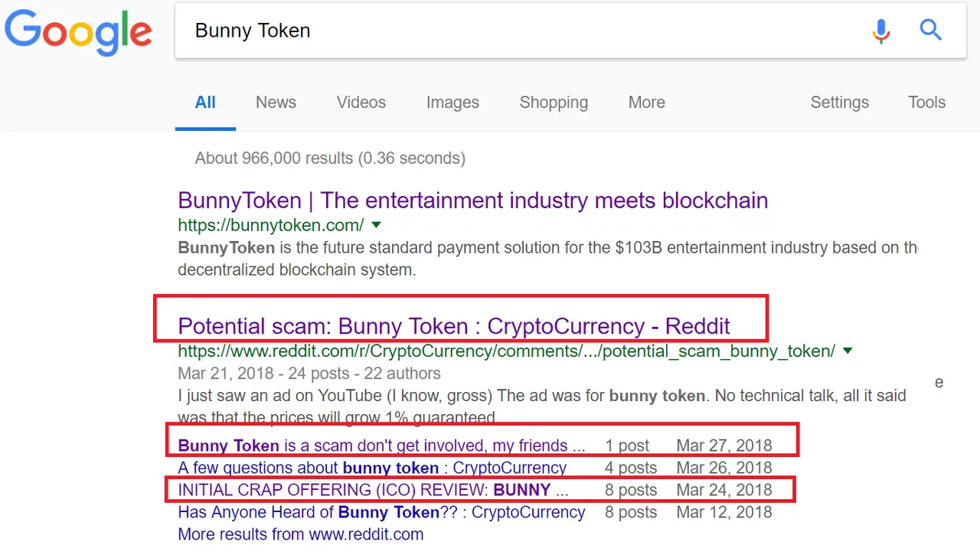The width and height of the screenshot is (980, 555).
Task: Open the Shopping tab
Action: 554,103
